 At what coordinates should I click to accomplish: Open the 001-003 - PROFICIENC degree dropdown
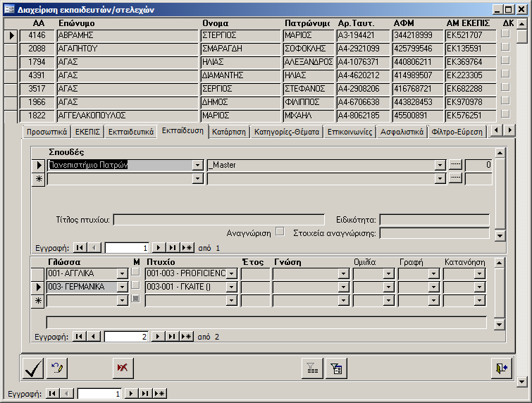point(232,273)
